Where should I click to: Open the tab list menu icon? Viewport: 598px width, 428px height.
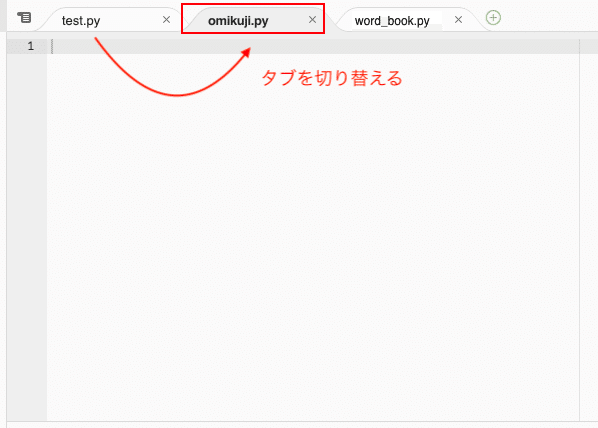coord(24,18)
